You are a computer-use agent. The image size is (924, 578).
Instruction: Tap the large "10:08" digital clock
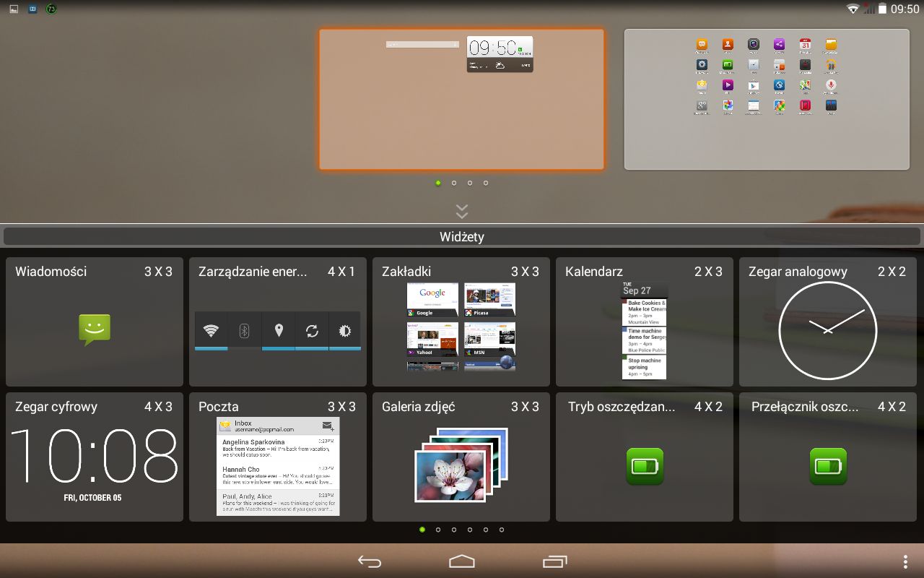click(94, 456)
